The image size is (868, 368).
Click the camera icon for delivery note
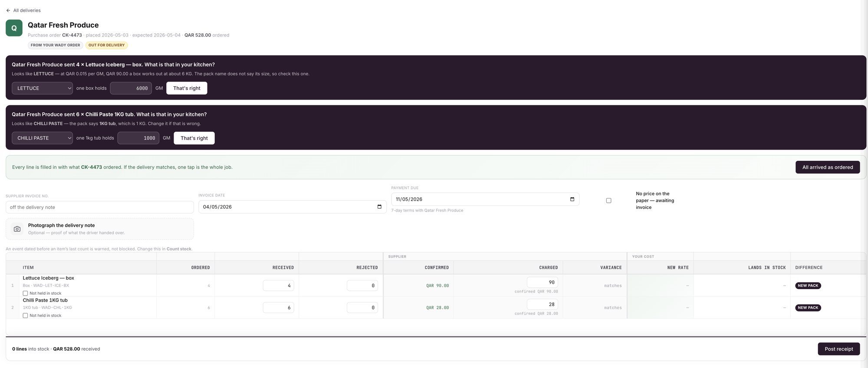click(x=17, y=229)
